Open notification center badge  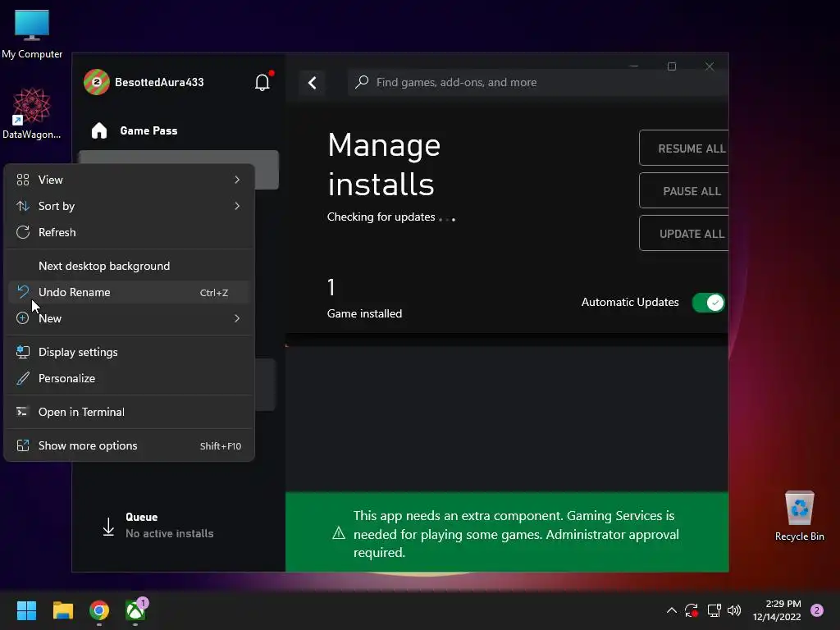[x=816, y=610]
